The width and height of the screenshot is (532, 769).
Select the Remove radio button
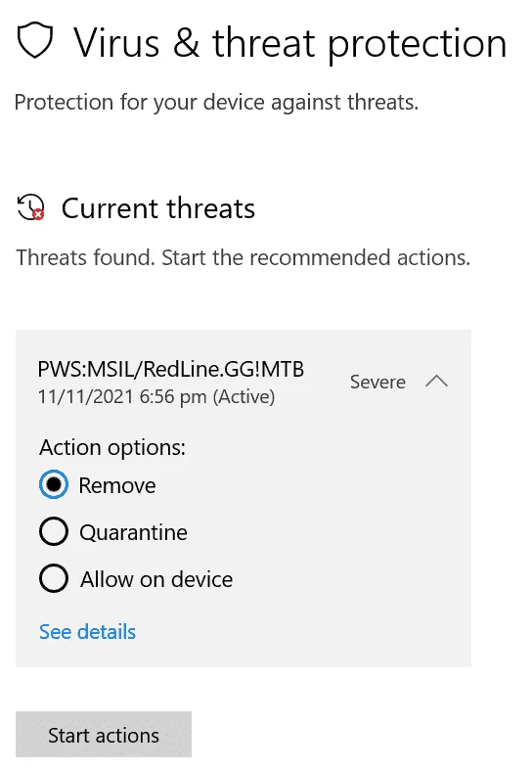[x=54, y=484]
